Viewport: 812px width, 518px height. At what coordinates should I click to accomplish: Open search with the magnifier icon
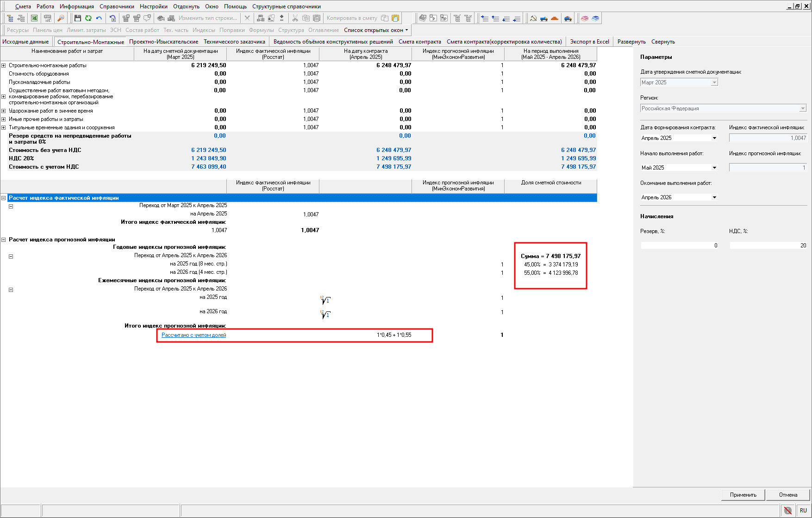click(x=61, y=18)
